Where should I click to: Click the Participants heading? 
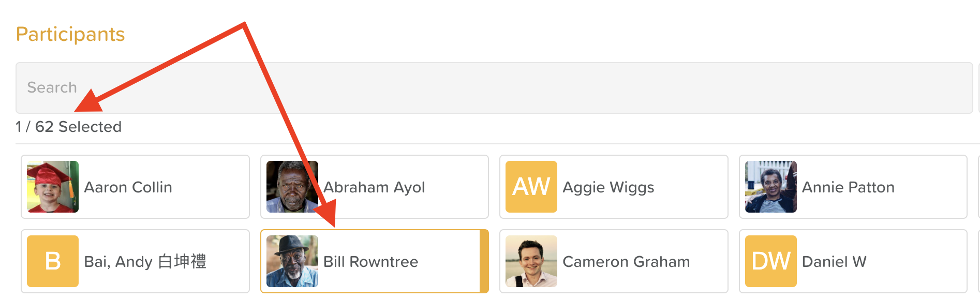(70, 34)
